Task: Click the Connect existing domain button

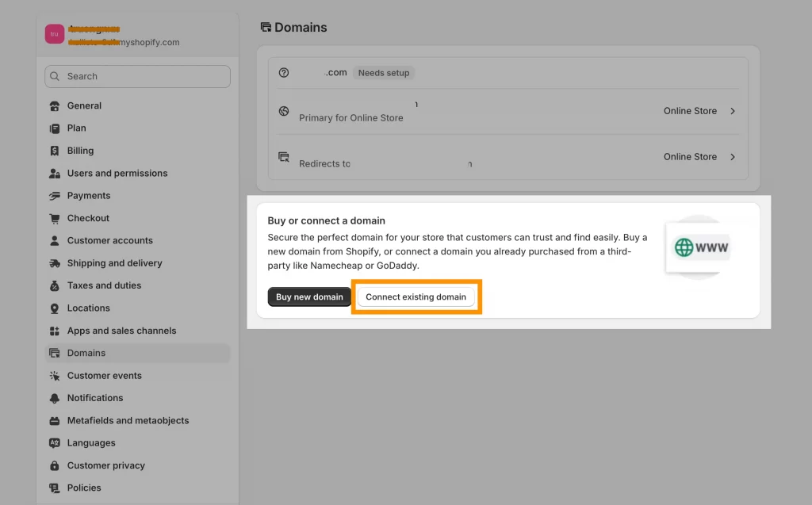Action: point(416,297)
